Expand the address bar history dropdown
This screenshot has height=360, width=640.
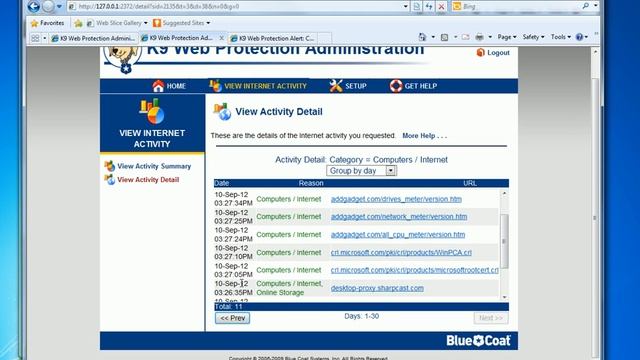(405, 6)
